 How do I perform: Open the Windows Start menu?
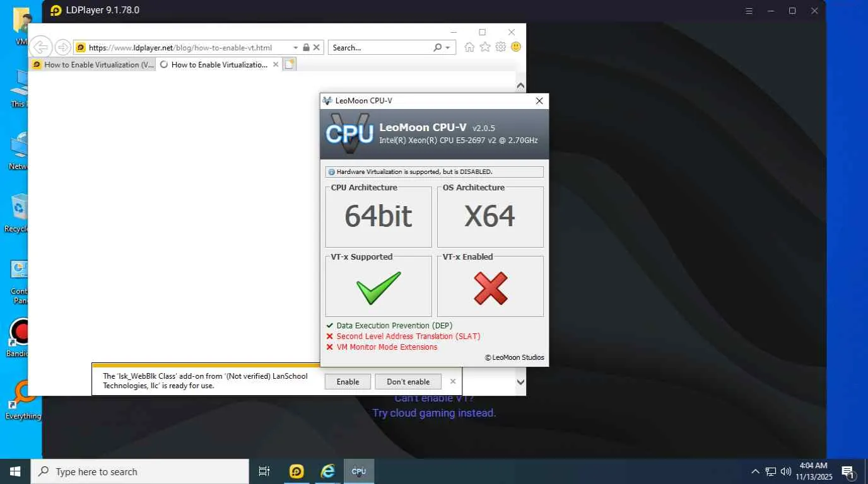pos(15,471)
